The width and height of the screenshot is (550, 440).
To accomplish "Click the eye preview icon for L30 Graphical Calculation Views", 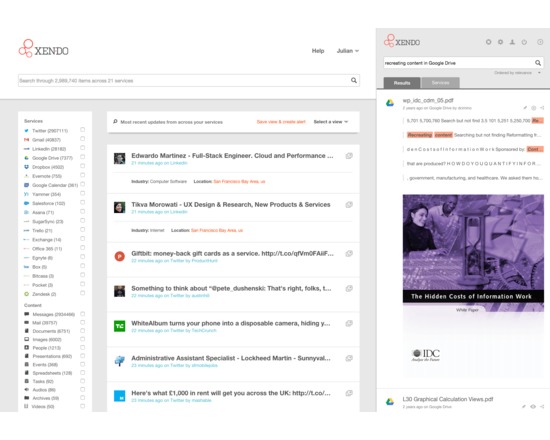I will point(533,406).
